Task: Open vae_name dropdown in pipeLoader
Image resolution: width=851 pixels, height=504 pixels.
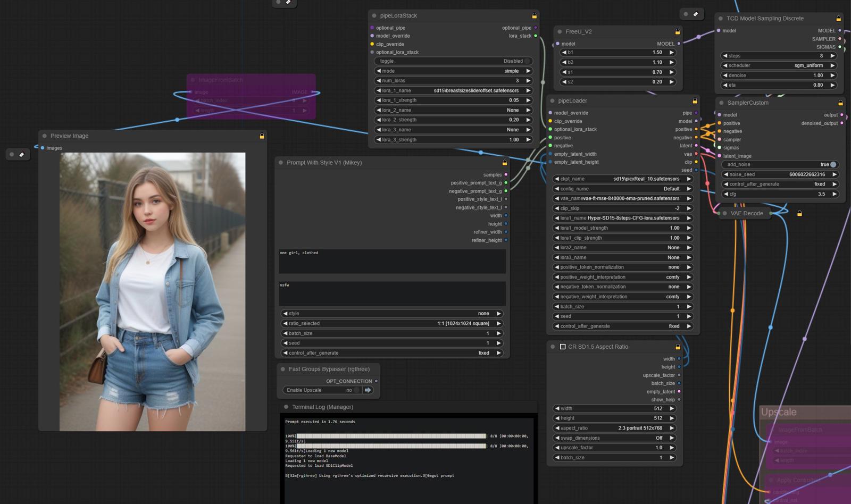Action: tap(623, 199)
